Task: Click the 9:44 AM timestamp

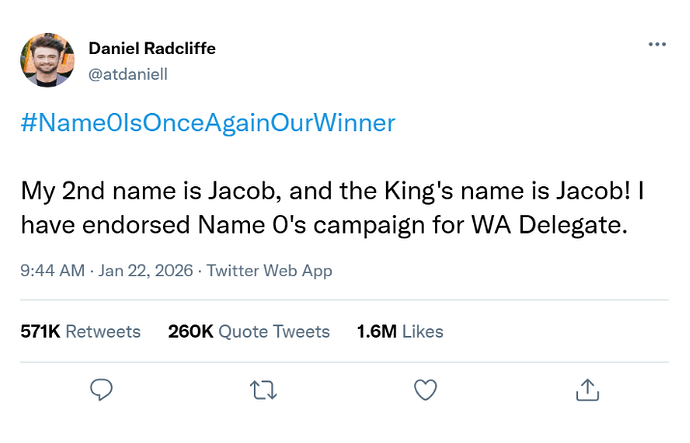Action: (x=53, y=271)
